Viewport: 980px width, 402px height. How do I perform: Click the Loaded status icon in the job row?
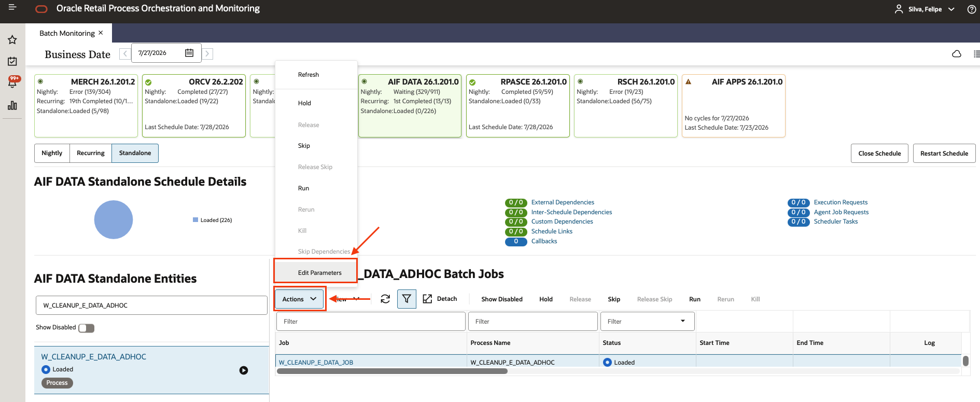click(608, 362)
